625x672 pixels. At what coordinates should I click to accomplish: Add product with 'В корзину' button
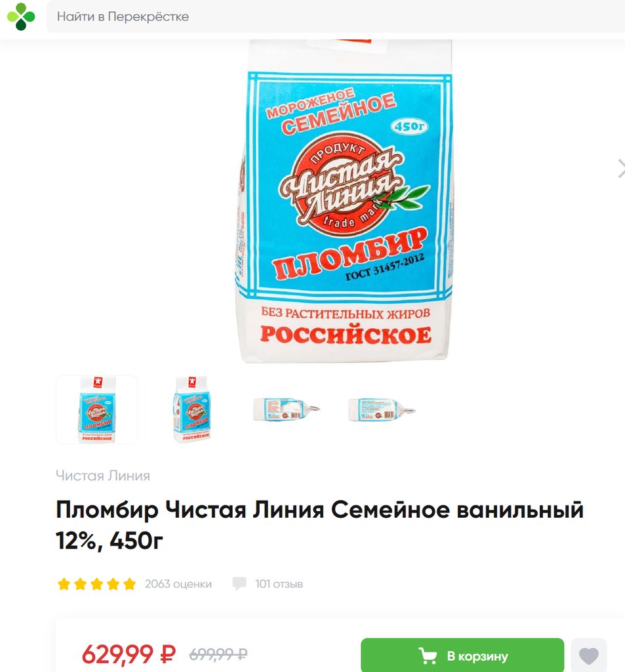462,656
